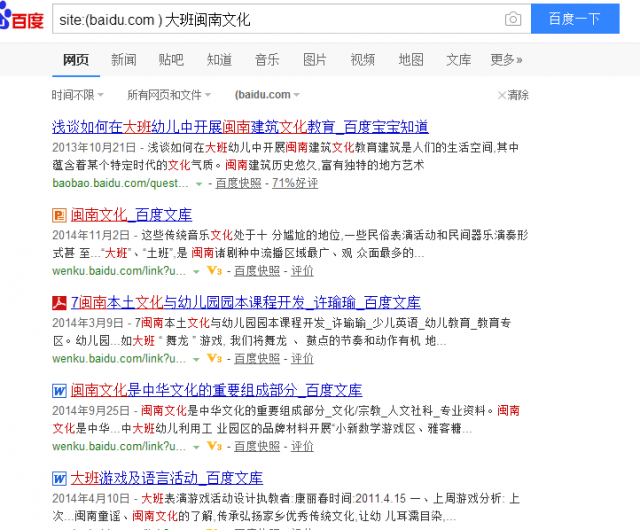
Task: Open 7闽南本土文化与幼儿园园本课程开发 result
Action: click(246, 303)
